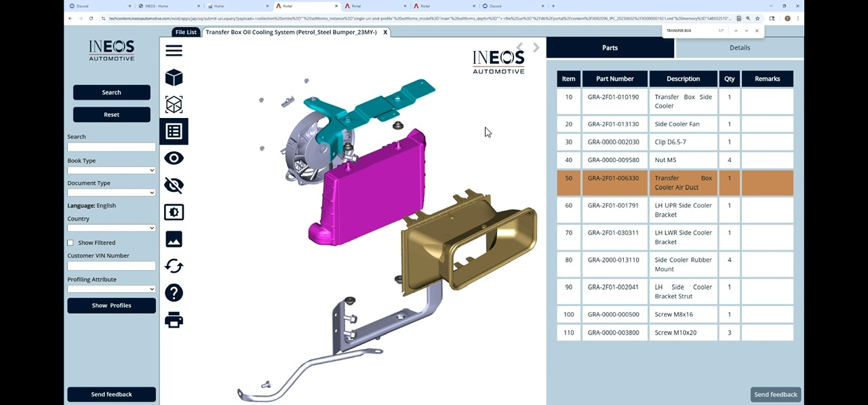The width and height of the screenshot is (868, 405).
Task: Select LH UPR Side Cooler Bracket description
Action: click(x=683, y=210)
